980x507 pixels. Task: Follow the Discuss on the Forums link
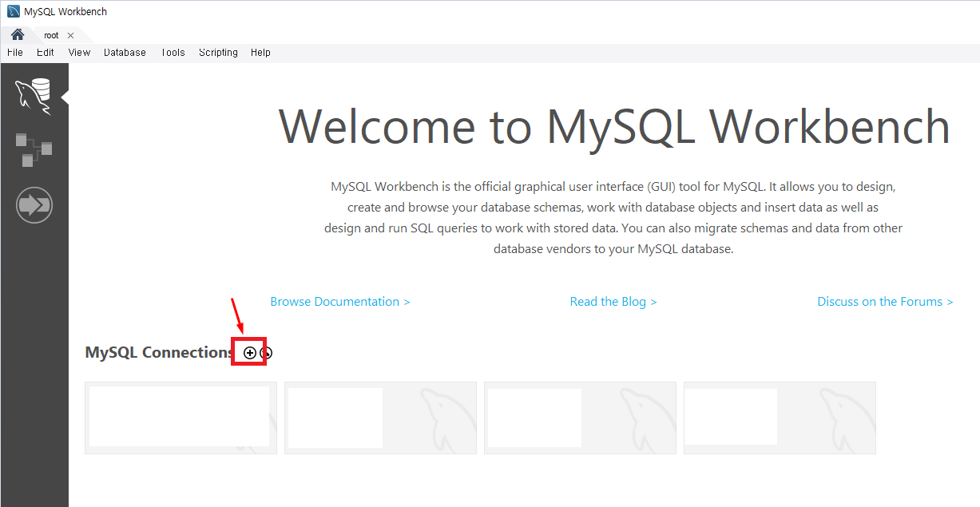[885, 302]
